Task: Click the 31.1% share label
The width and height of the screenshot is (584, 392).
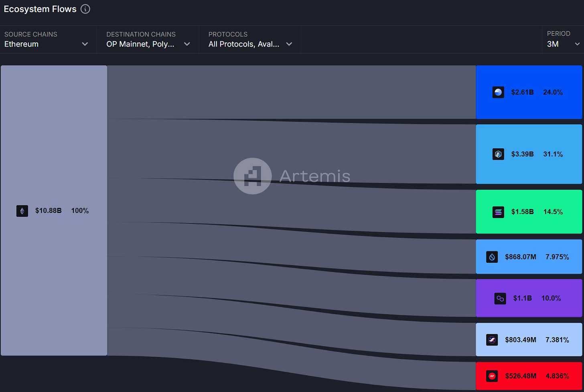Action: (553, 154)
